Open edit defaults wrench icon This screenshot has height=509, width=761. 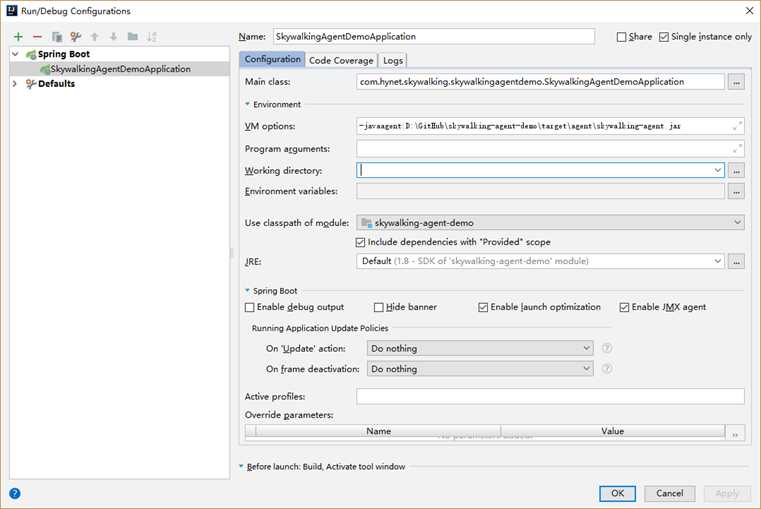tap(75, 36)
